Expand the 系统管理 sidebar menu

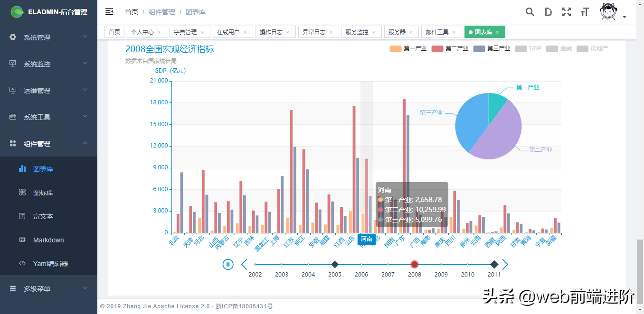click(x=48, y=37)
